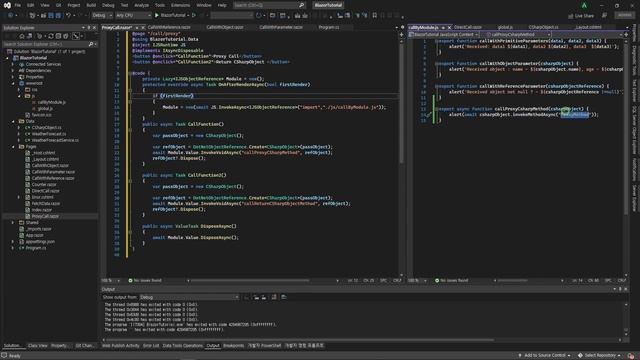Viewport: 640px width, 360px height.
Task: Switch to the Error List tab at bottom
Action: 151,346
